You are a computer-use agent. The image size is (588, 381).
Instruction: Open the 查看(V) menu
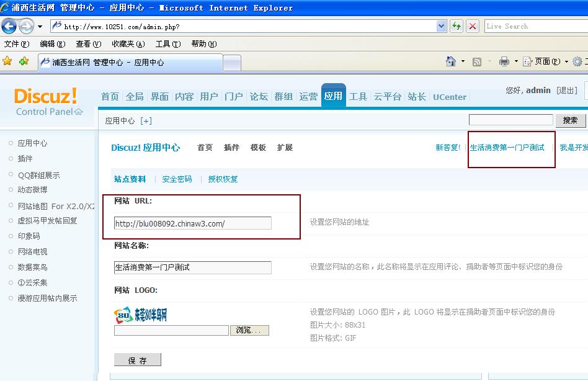(89, 44)
